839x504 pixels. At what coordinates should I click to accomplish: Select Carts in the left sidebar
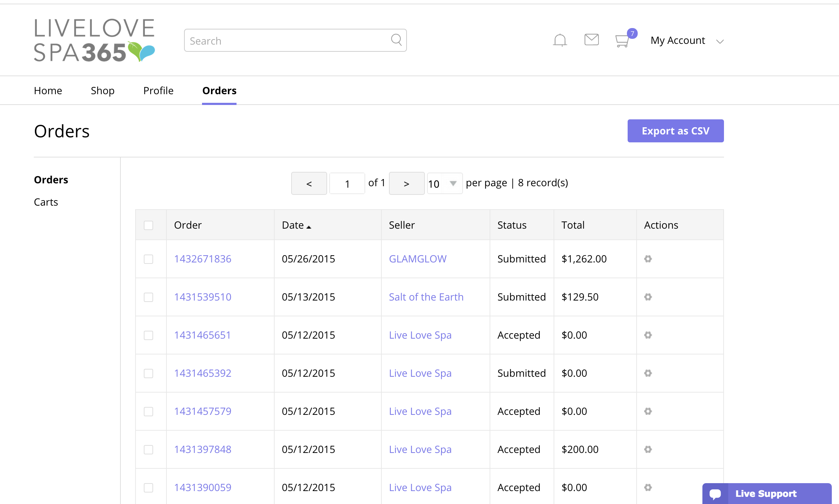tap(46, 202)
